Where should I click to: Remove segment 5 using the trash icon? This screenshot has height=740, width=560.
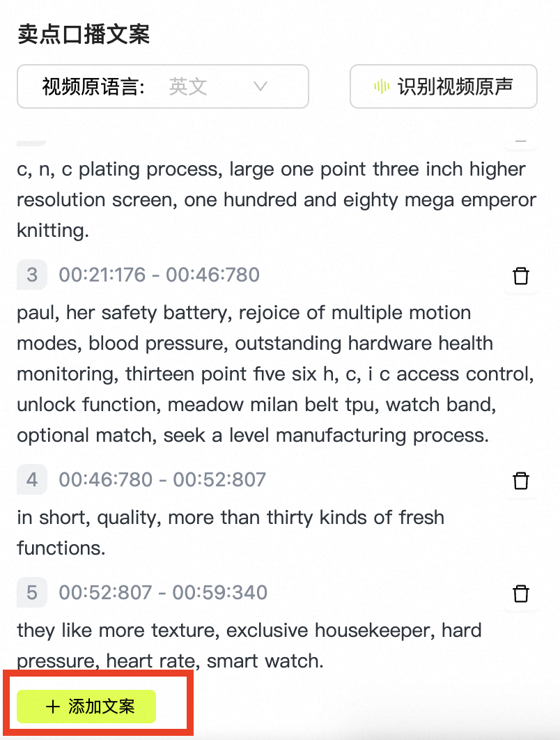click(521, 593)
